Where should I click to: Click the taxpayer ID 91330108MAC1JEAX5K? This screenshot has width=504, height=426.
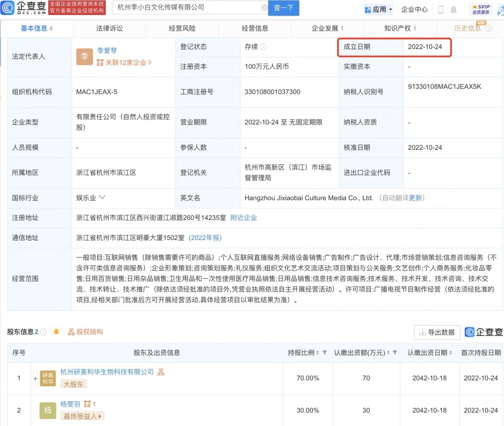coord(445,87)
